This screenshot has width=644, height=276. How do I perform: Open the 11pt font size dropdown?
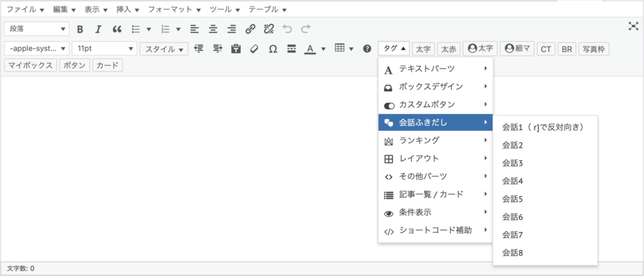pyautogui.click(x=104, y=48)
